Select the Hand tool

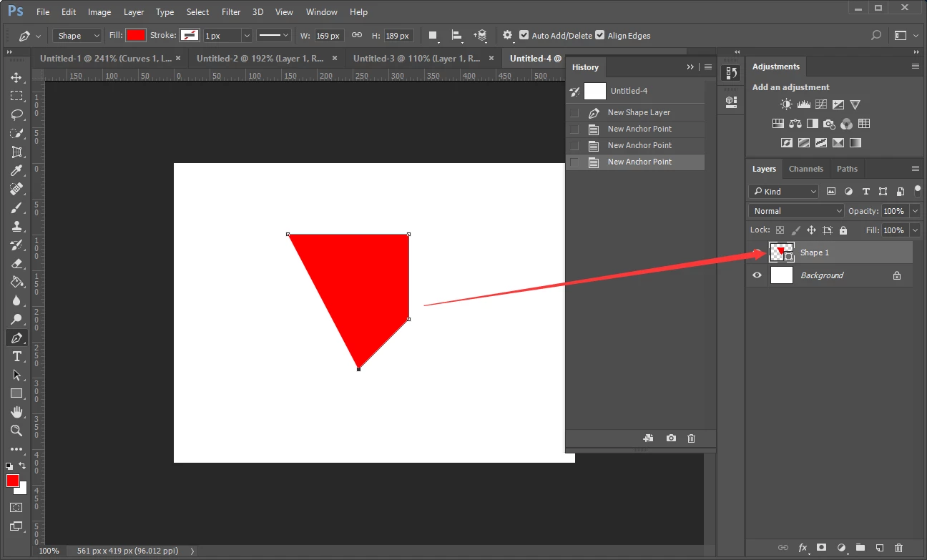pos(16,412)
